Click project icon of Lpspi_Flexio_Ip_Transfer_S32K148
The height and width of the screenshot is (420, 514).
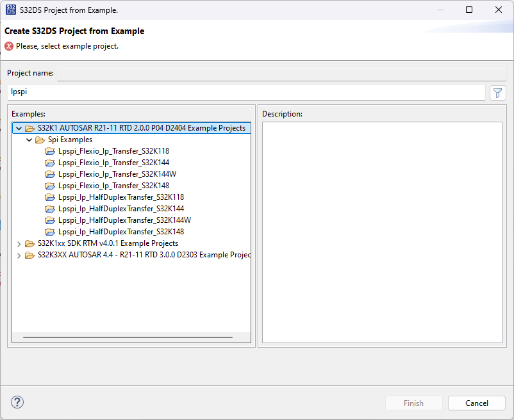[50, 186]
